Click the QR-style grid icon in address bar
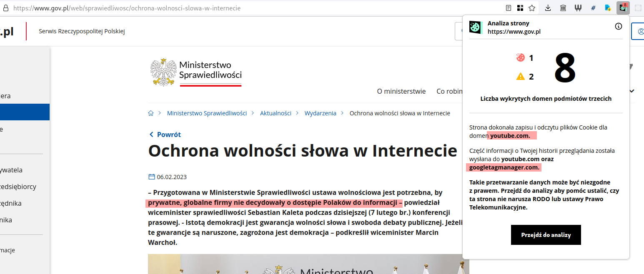 tap(520, 8)
